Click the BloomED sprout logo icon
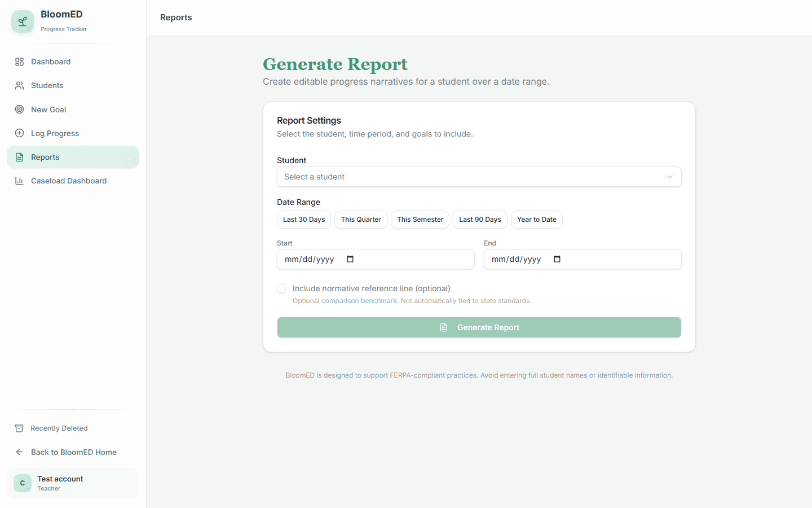The height and width of the screenshot is (508, 812). (x=23, y=21)
